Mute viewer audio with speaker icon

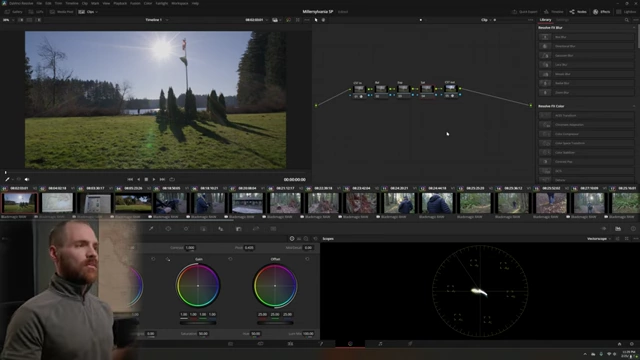(x=27, y=179)
